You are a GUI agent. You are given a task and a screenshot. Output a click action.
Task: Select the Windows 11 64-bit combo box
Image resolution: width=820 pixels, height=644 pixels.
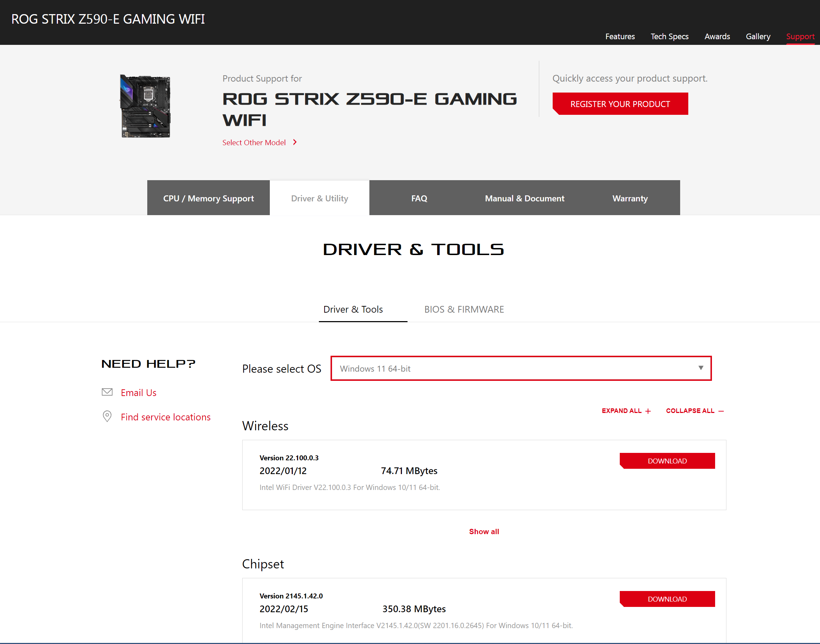521,368
